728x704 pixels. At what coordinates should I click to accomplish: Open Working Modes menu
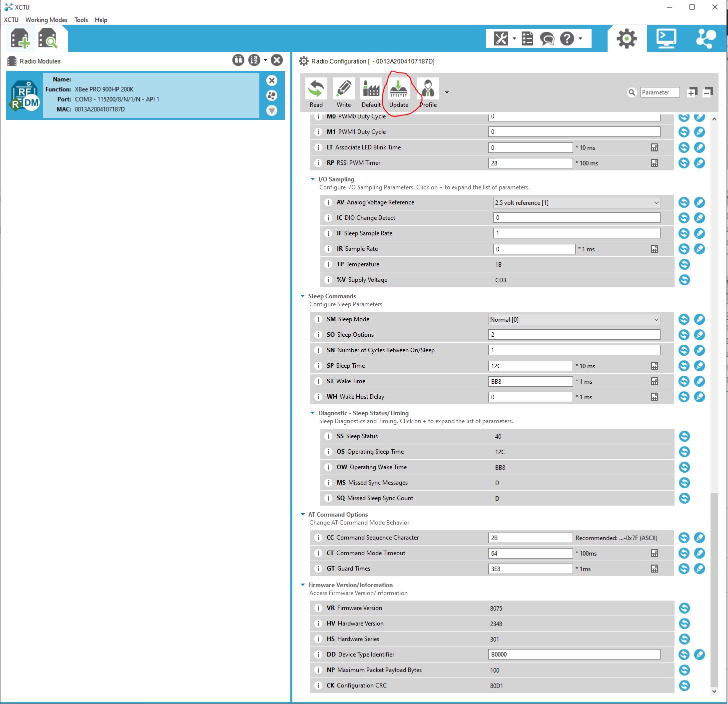46,20
